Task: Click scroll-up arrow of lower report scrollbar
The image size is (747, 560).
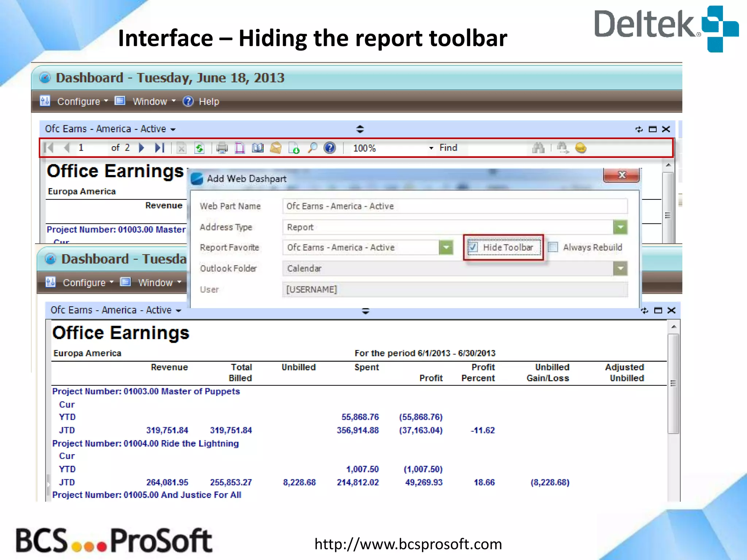Action: pyautogui.click(x=673, y=327)
